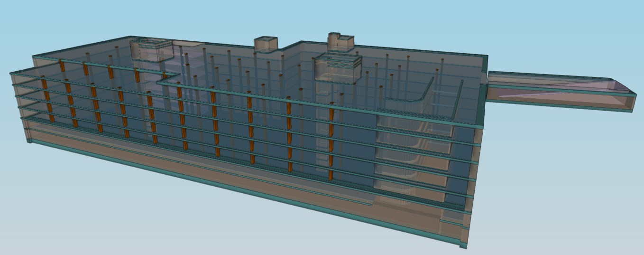Select the curved car ramp inside the building
Image resolution: width=644 pixels, height=255 pixels.
coord(417,142)
